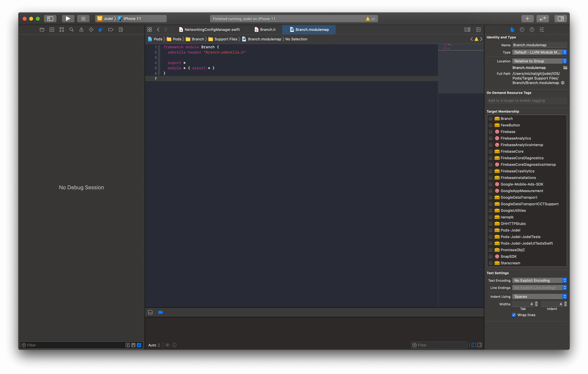This screenshot has height=374, width=588.
Task: Show the Attributes inspector
Action: (542, 30)
